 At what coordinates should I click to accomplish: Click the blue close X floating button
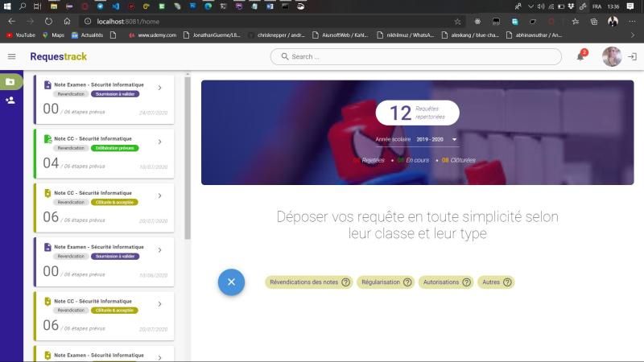point(231,282)
